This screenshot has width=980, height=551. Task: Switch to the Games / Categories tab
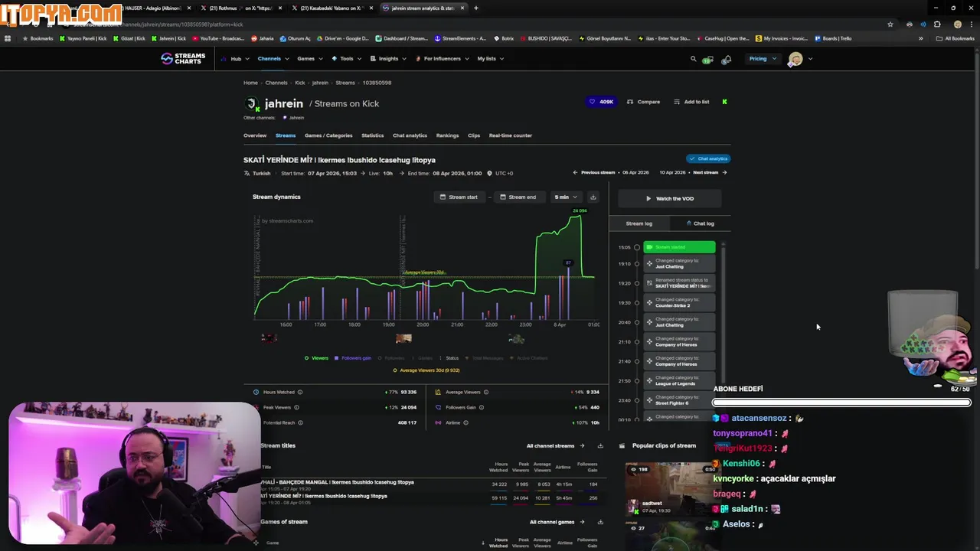328,135
